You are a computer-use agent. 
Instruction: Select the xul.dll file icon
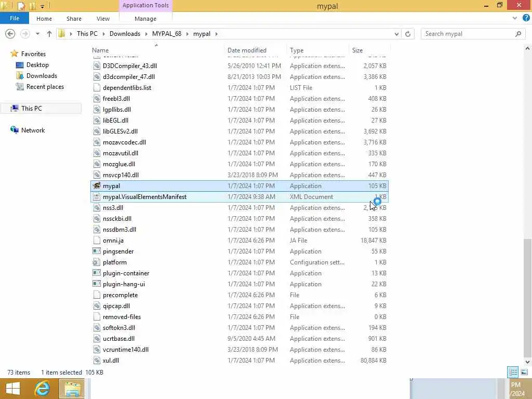(97, 361)
